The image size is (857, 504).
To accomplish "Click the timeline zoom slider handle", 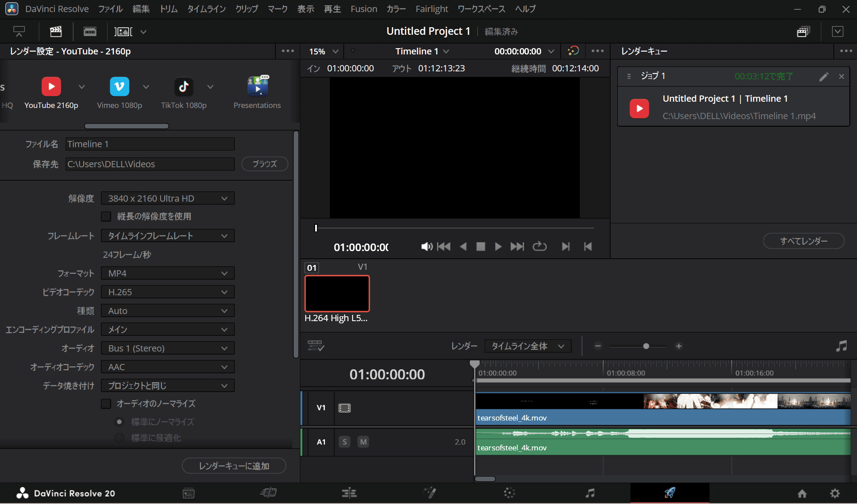I will 646,346.
